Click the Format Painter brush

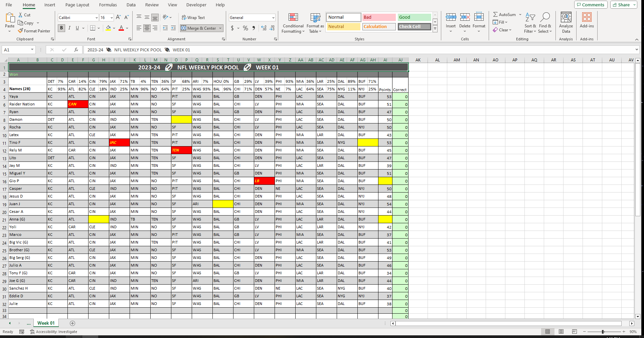pyautogui.click(x=21, y=31)
